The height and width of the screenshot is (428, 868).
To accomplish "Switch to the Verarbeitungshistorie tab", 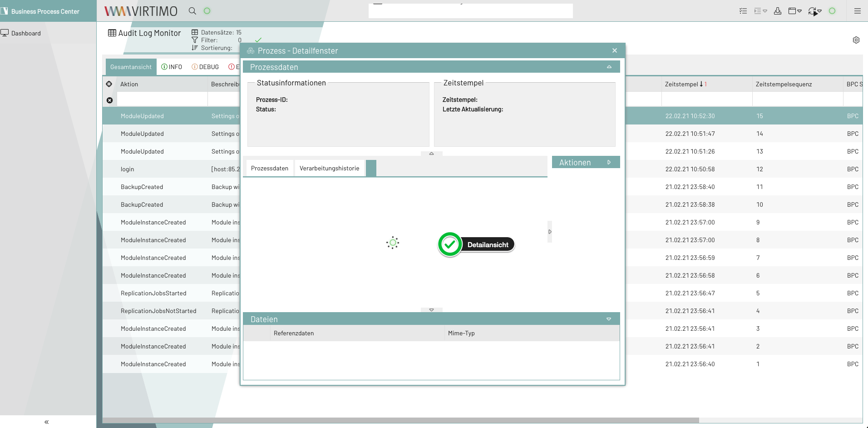I will 330,168.
